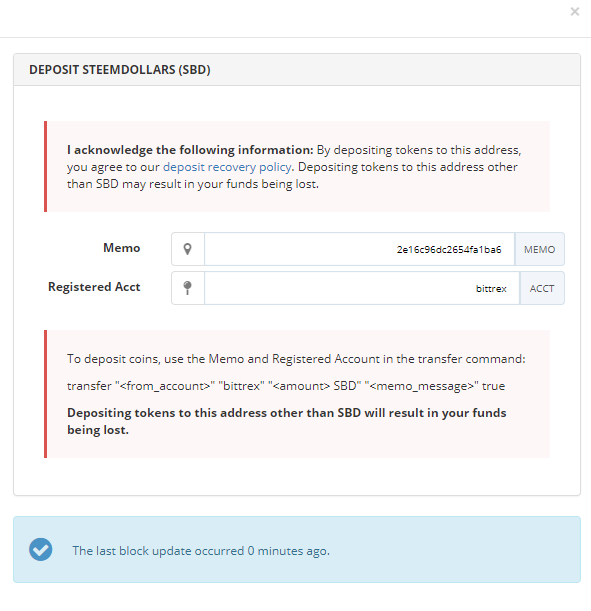The width and height of the screenshot is (591, 611).
Task: Click the 'Memo' field label
Action: pos(122,248)
